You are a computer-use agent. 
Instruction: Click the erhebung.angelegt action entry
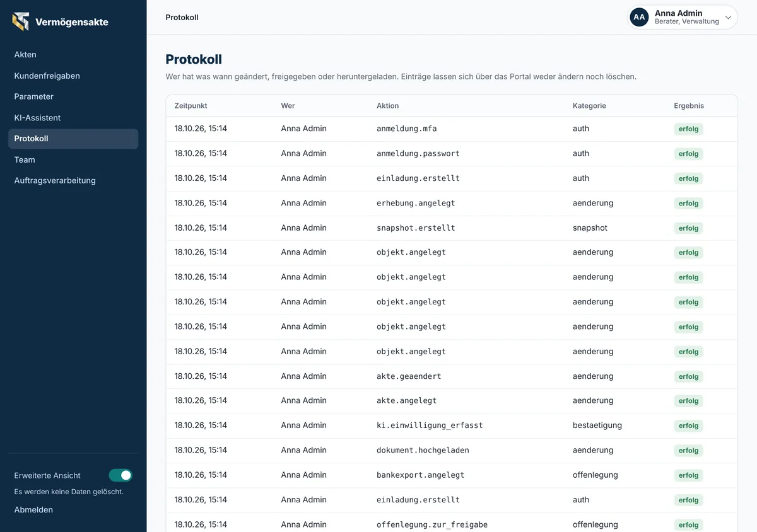(416, 203)
